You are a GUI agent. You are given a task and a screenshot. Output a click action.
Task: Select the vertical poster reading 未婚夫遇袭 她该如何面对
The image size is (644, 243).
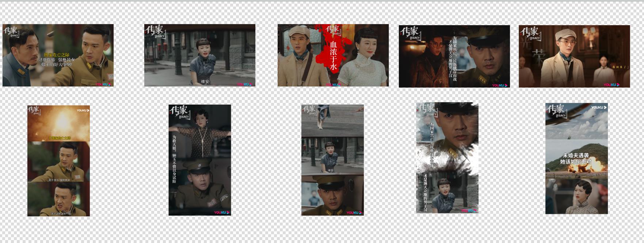point(577,158)
